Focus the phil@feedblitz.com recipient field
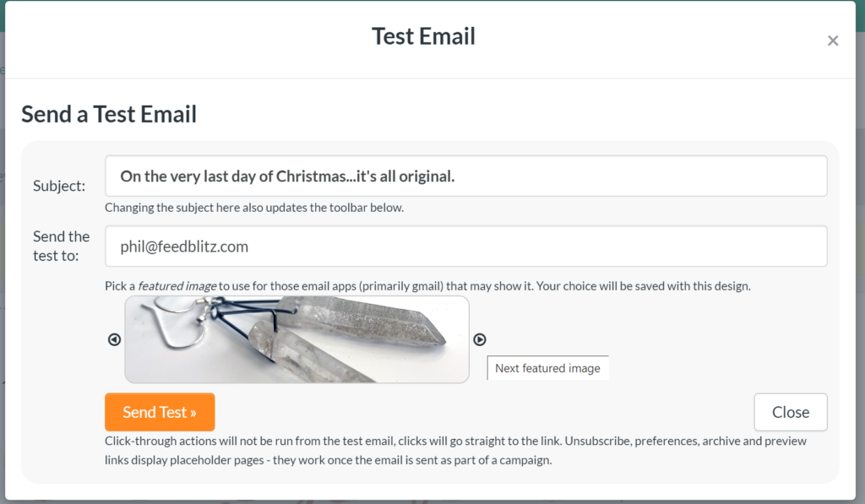 [x=465, y=247]
